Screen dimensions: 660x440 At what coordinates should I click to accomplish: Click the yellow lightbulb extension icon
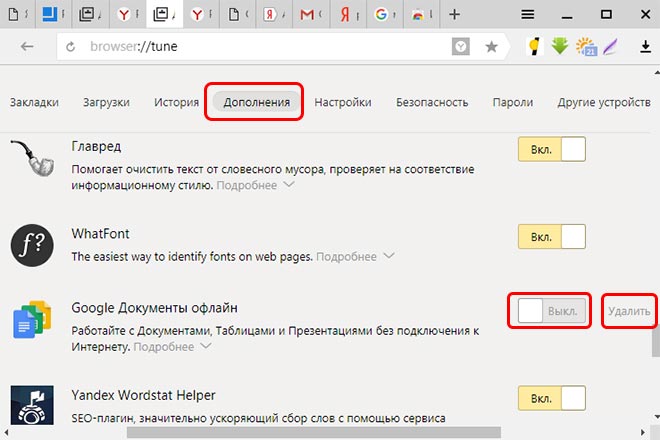click(535, 46)
